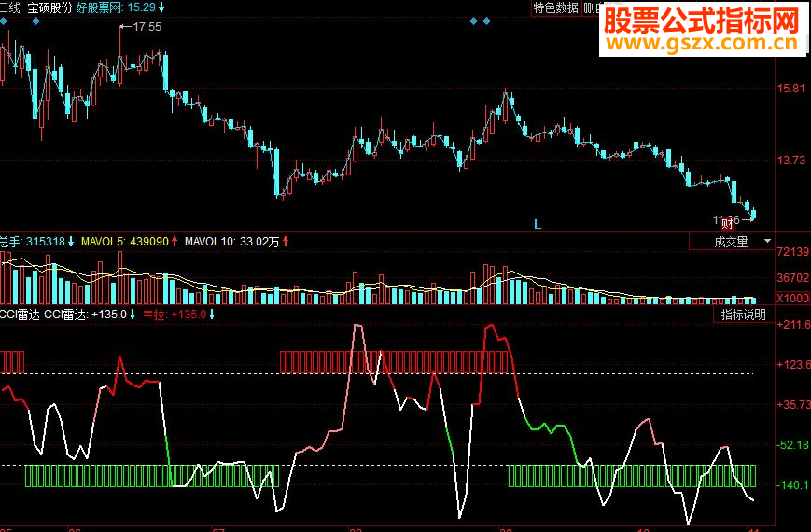
Task: Open the 指标说明 indicator description
Action: (x=743, y=315)
